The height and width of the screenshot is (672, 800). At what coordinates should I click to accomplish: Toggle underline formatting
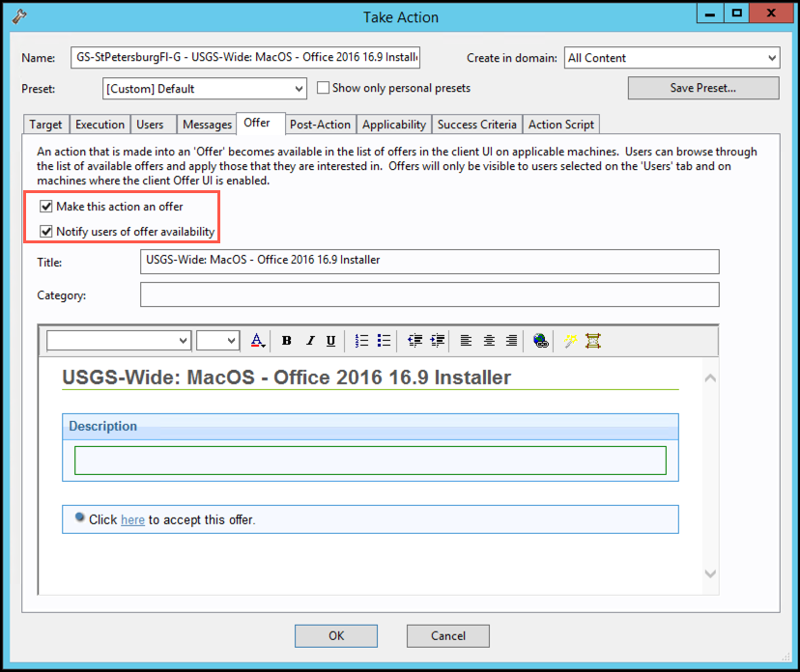331,341
